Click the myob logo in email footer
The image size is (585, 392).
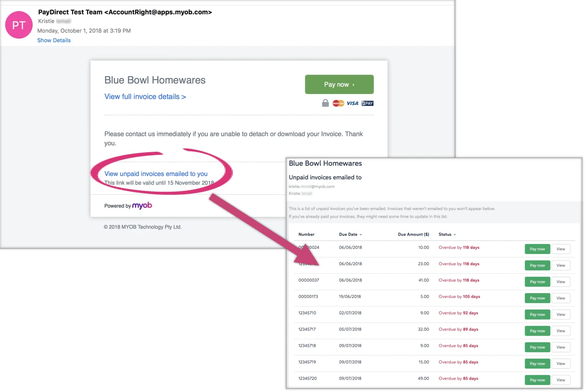(142, 205)
